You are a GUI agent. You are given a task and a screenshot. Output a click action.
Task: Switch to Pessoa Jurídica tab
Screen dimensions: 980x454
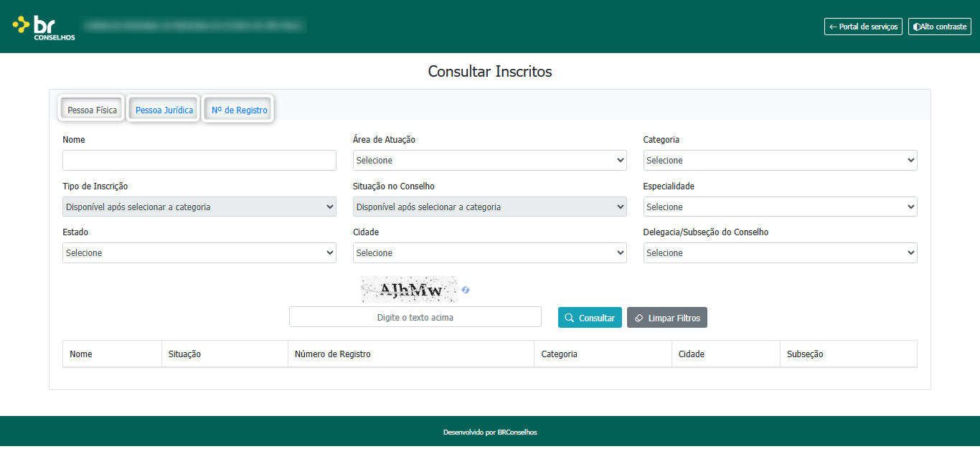[x=164, y=110]
